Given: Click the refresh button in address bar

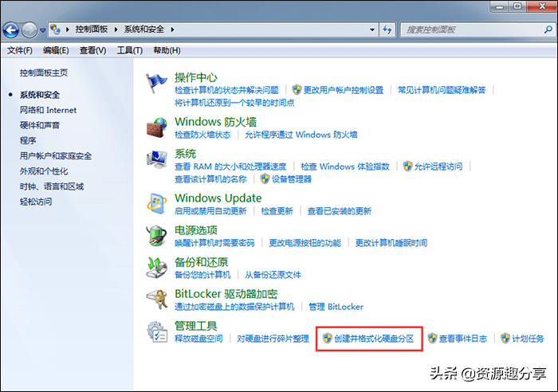Looking at the screenshot, I should tap(387, 30).
